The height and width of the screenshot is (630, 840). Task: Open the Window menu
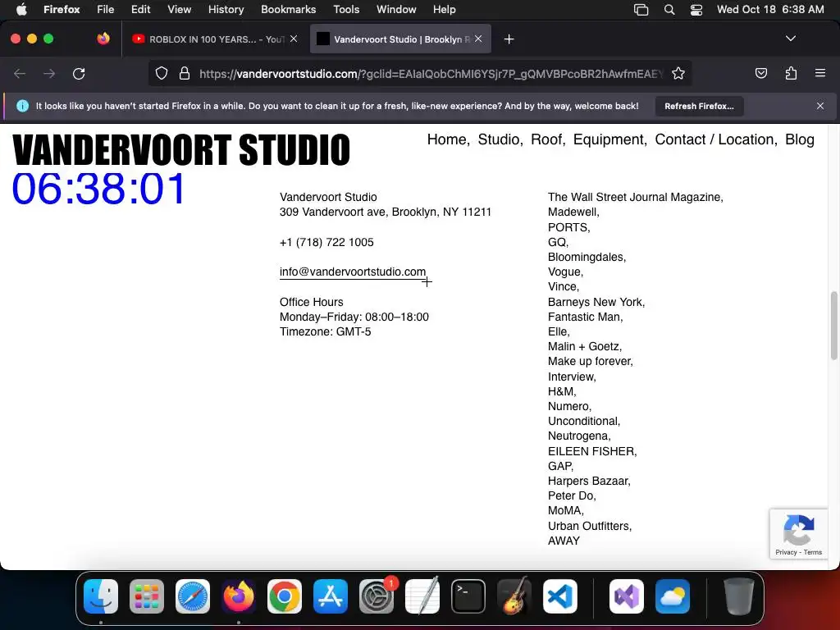[396, 9]
